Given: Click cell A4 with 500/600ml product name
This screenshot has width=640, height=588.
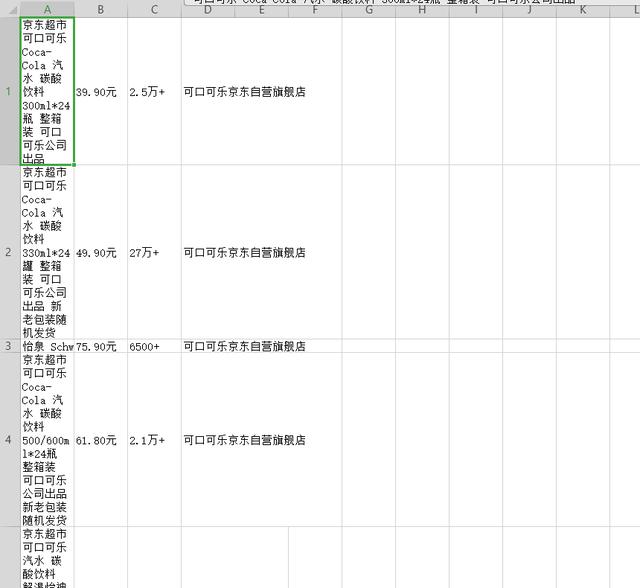Looking at the screenshot, I should click(47, 440).
